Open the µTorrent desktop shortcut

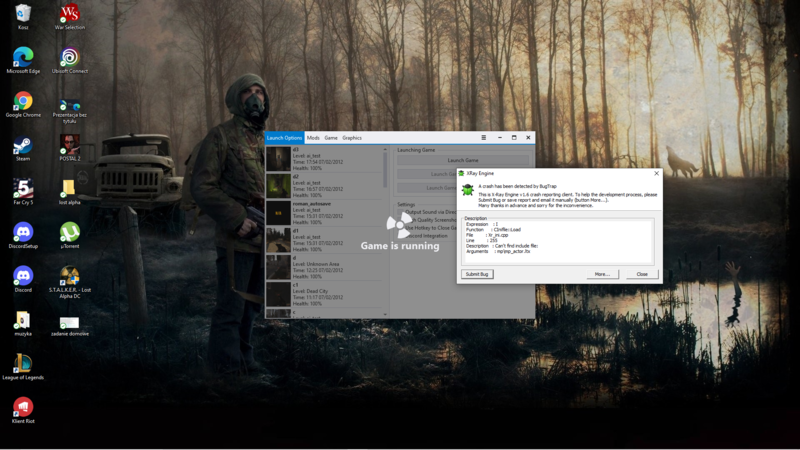pos(70,236)
